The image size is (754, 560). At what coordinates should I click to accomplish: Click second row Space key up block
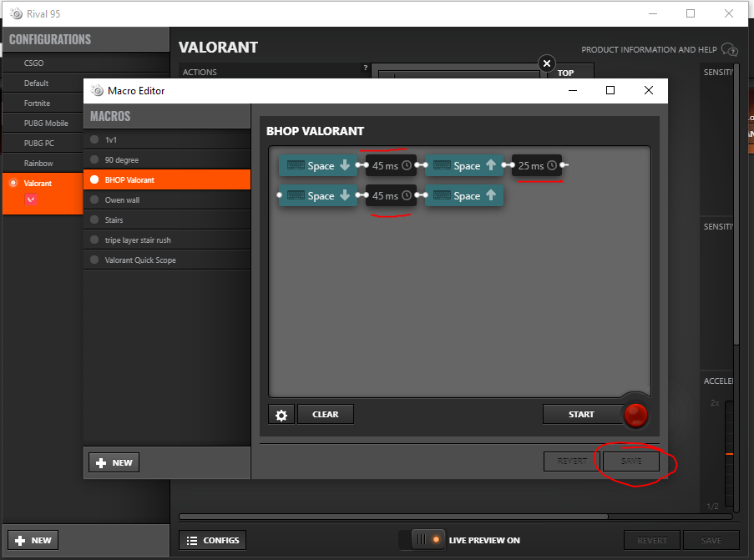click(x=464, y=195)
